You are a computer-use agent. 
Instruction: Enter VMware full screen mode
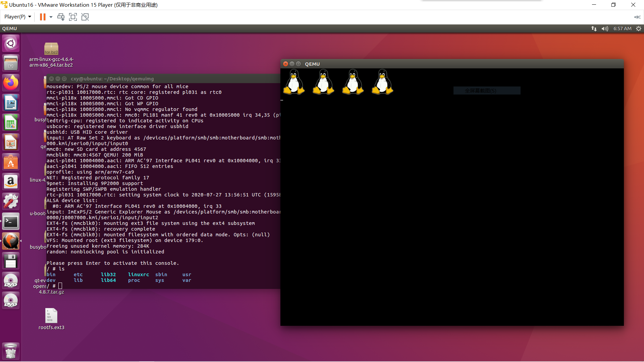point(73,17)
